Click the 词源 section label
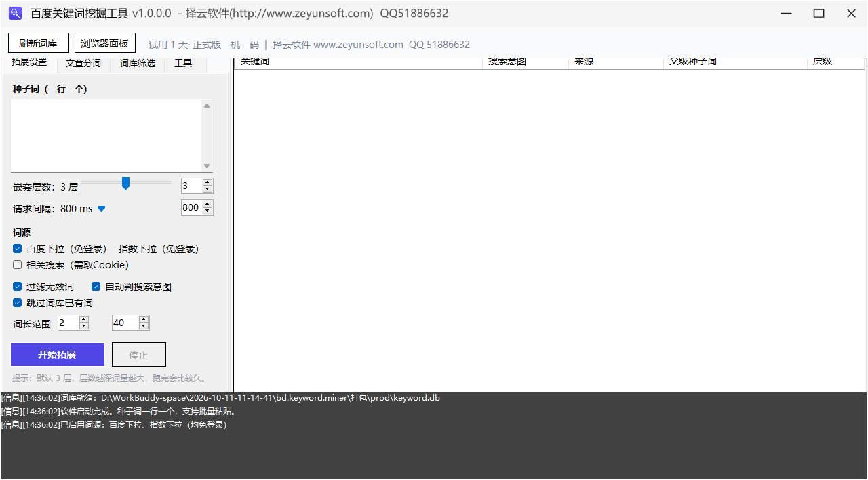Screen dimensions: 868x480 coord(22,233)
